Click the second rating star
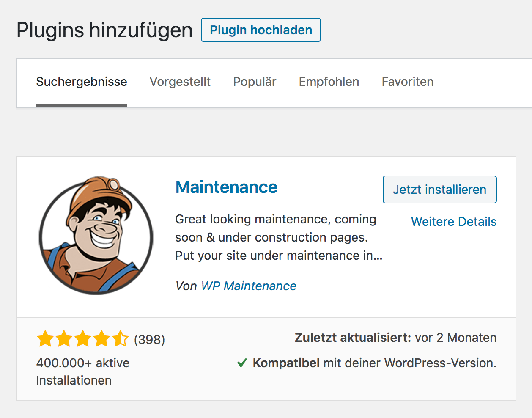 click(64, 339)
